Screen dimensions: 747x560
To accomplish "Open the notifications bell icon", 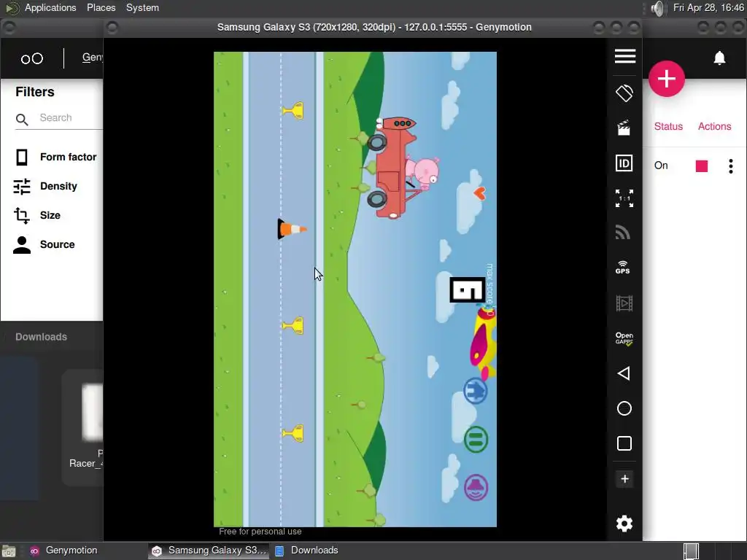I will (x=719, y=58).
